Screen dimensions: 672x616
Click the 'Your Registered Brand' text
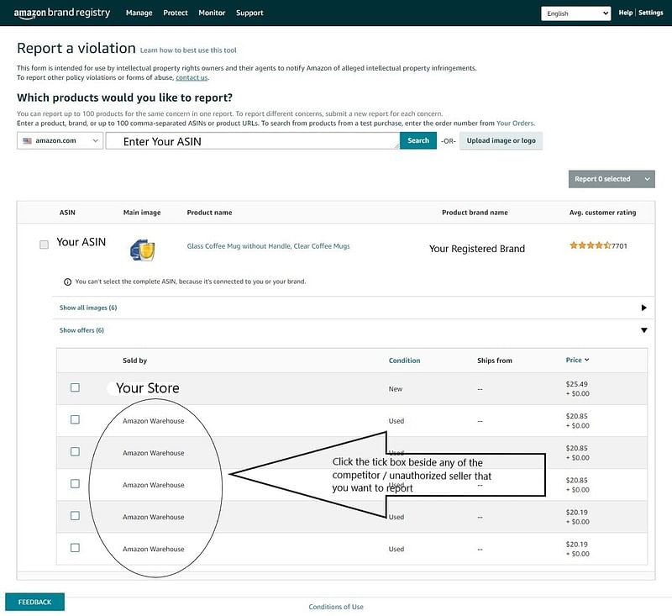477,249
